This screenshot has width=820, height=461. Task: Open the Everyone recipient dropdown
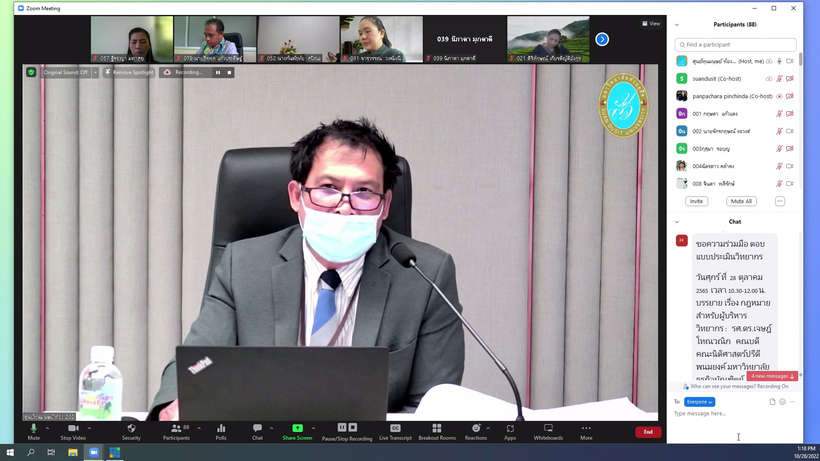coord(699,402)
